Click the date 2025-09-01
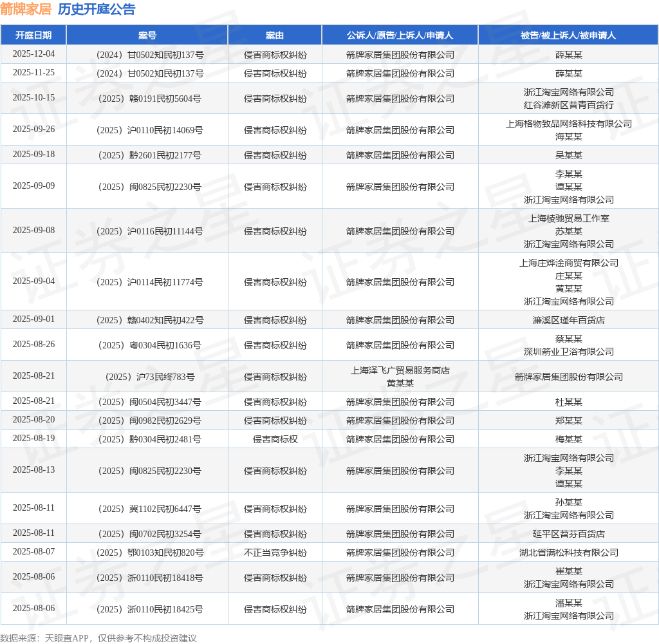The width and height of the screenshot is (659, 644). [x=33, y=319]
